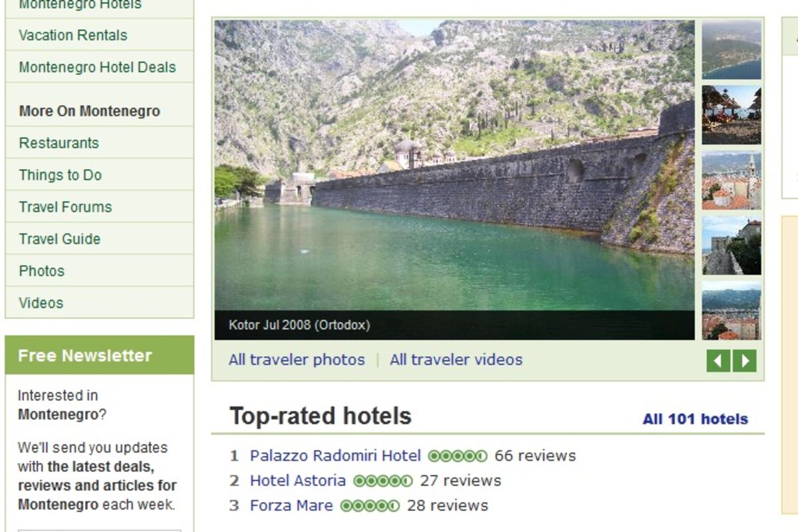The image size is (798, 532).
Task: Select the church tower rooftops thumbnail
Action: (x=731, y=180)
